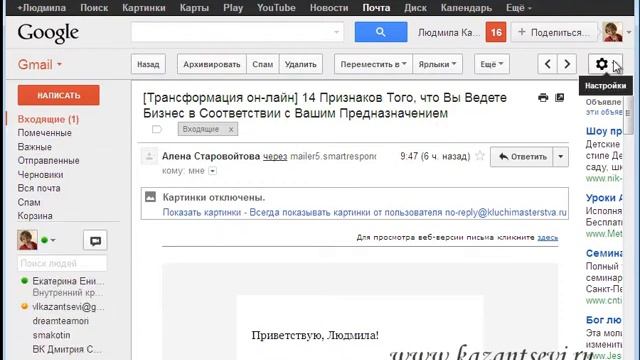Open chat contact vlkazantsevi@g...

click(x=68, y=307)
